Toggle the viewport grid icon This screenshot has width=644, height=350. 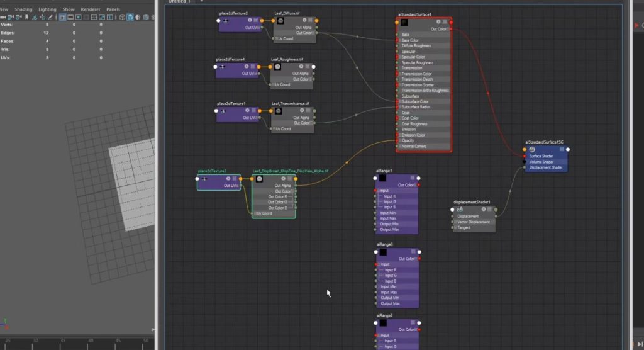(62, 17)
